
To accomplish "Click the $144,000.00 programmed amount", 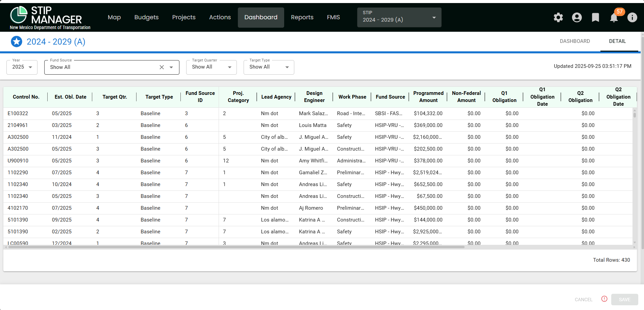I will 428,220.
